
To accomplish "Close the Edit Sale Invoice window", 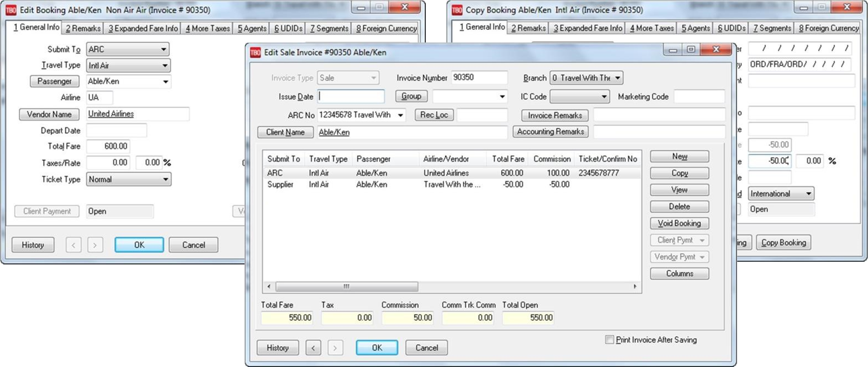I will (x=716, y=49).
